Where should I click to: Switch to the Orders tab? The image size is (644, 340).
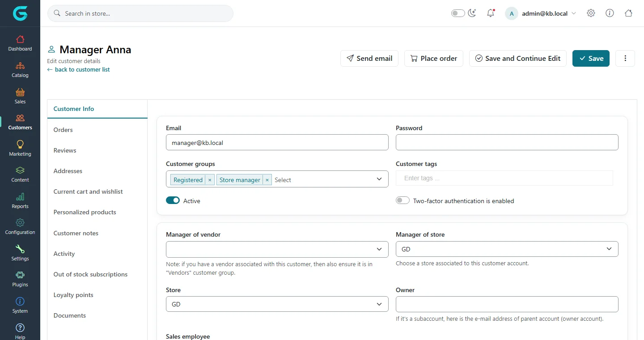pyautogui.click(x=97, y=130)
